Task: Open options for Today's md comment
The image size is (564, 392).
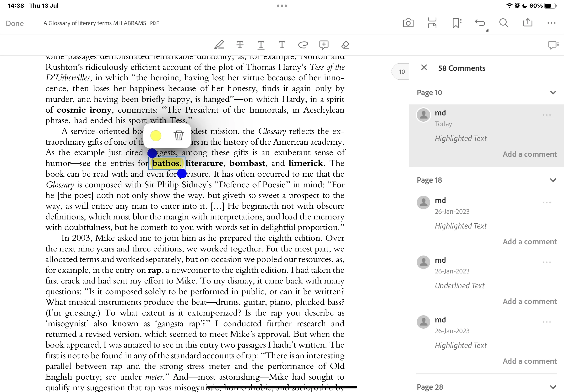Action: (546, 115)
